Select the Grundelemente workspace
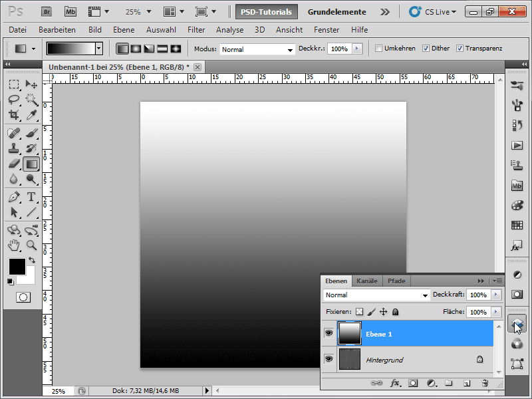The image size is (532, 399). click(x=336, y=12)
